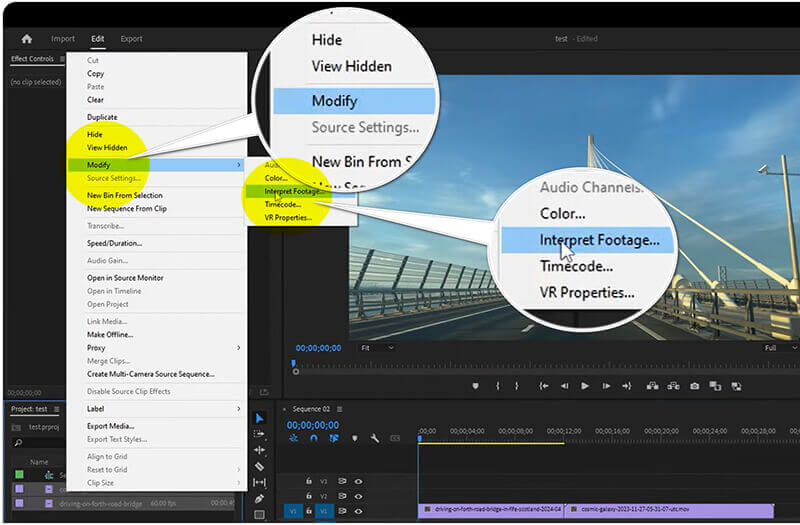Viewport: 800px width, 525px height.
Task: Open the Fit zoom level dropdown
Action: click(x=378, y=348)
